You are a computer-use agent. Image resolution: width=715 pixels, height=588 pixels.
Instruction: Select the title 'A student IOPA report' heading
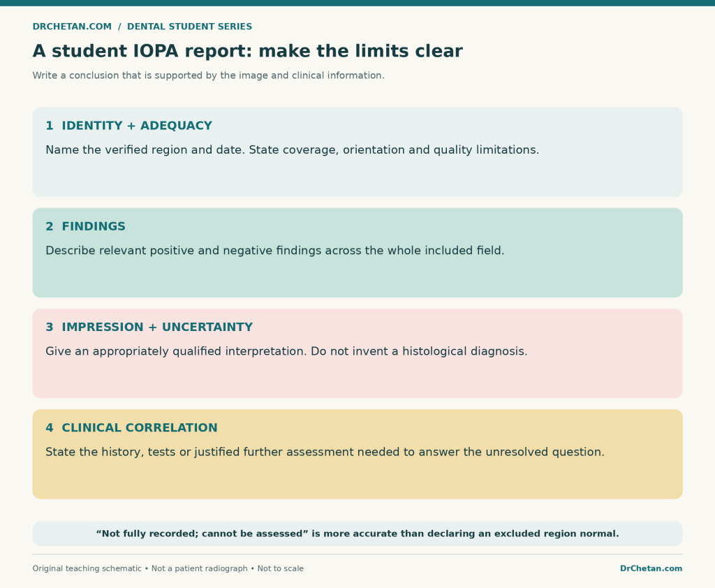[x=248, y=51]
